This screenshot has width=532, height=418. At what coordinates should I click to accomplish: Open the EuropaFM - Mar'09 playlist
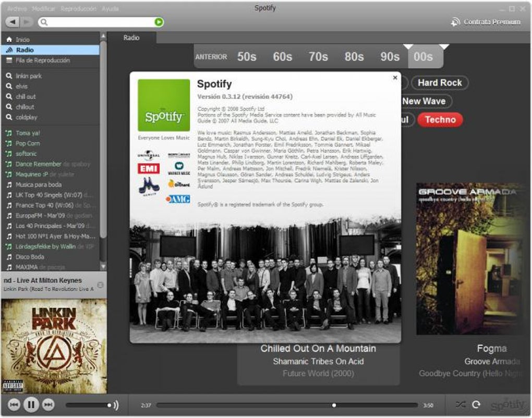(51, 216)
